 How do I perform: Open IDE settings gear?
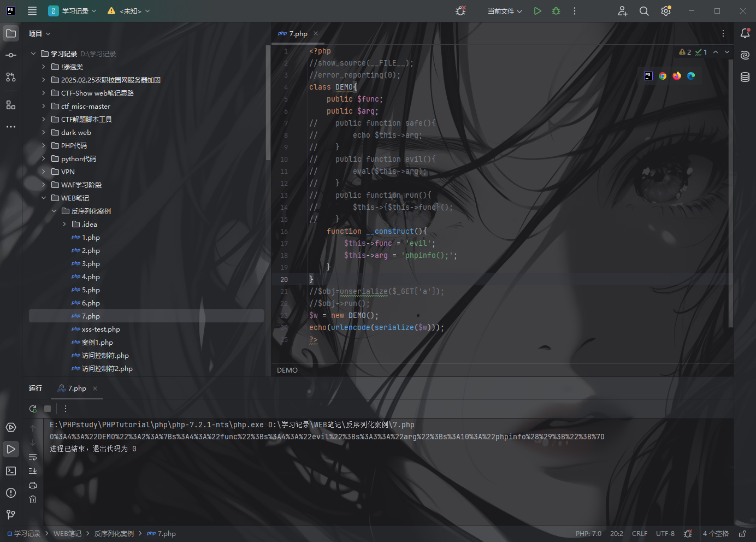(666, 11)
